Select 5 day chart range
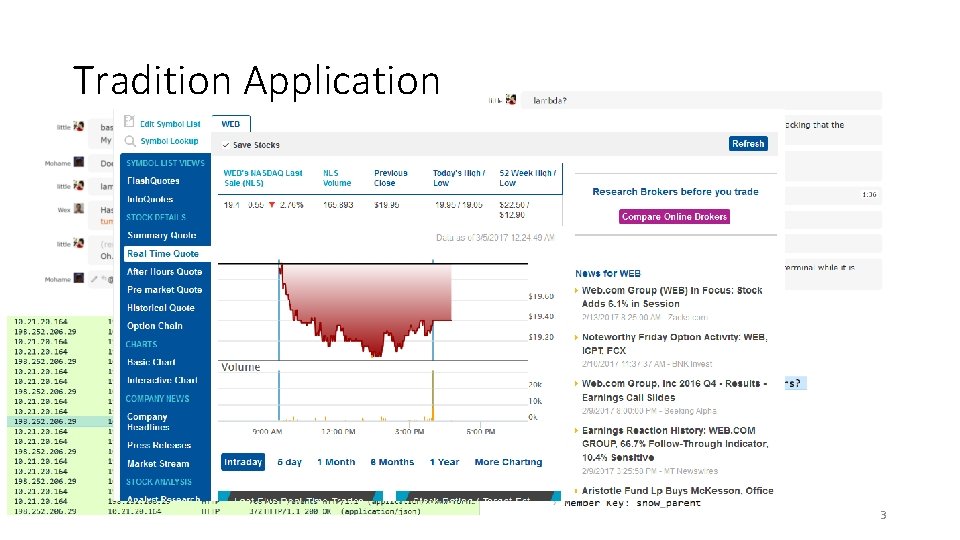This screenshot has width=960, height=540. pyautogui.click(x=290, y=462)
